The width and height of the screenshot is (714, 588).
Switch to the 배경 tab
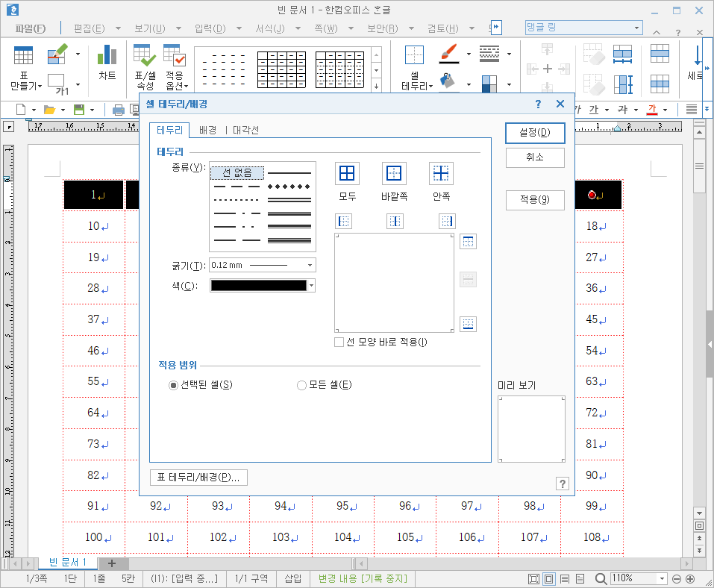tap(208, 131)
